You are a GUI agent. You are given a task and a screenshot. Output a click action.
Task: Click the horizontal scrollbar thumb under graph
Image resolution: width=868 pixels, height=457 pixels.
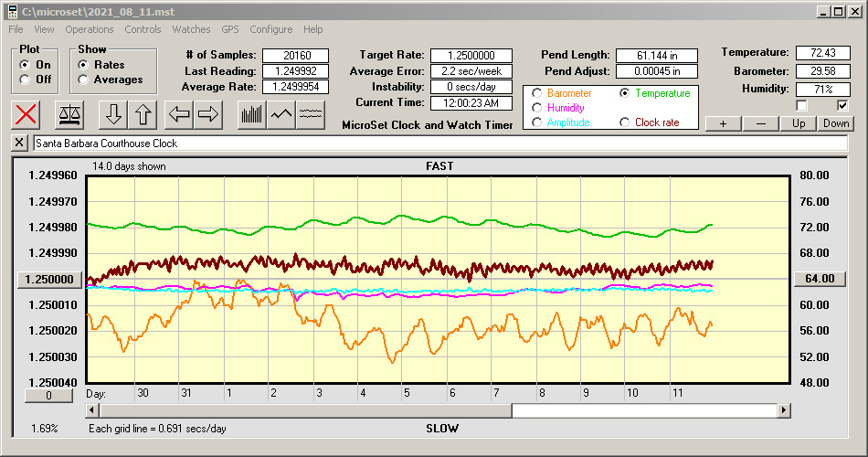[x=305, y=410]
